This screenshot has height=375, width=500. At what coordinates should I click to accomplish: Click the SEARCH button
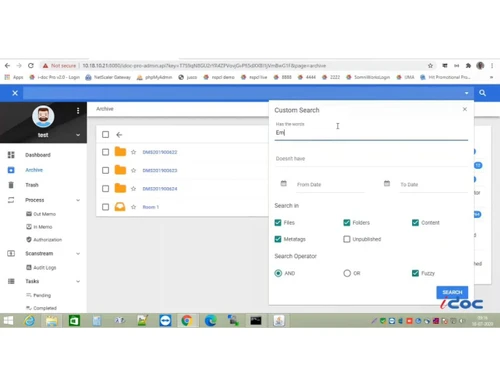pyautogui.click(x=452, y=292)
